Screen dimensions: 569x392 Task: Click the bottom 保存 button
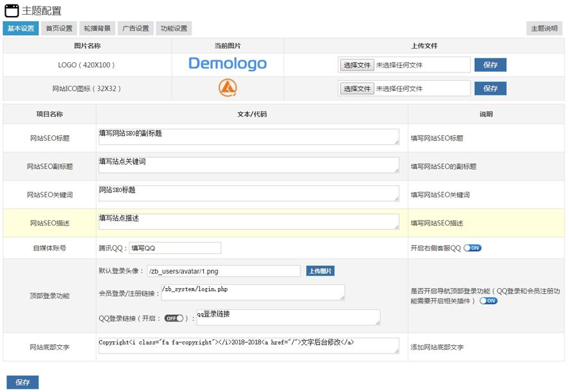[x=21, y=382]
